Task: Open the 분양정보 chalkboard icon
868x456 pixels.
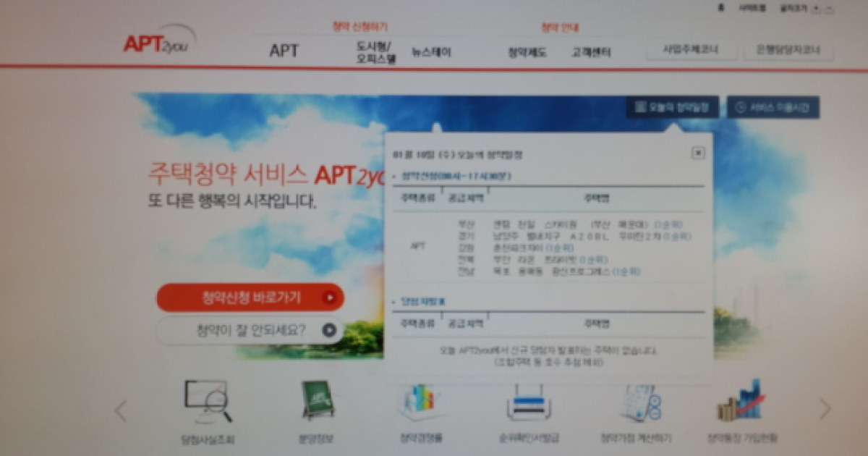Action: coord(318,400)
